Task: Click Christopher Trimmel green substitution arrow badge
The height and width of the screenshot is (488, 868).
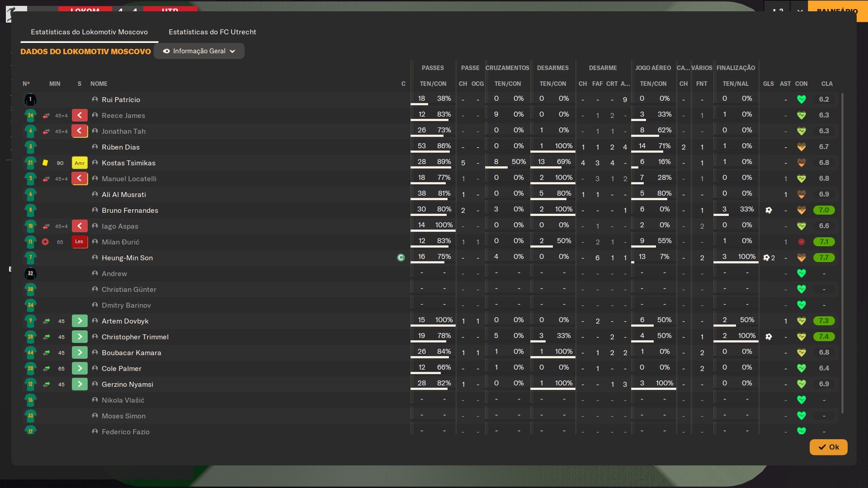Action: tap(80, 337)
